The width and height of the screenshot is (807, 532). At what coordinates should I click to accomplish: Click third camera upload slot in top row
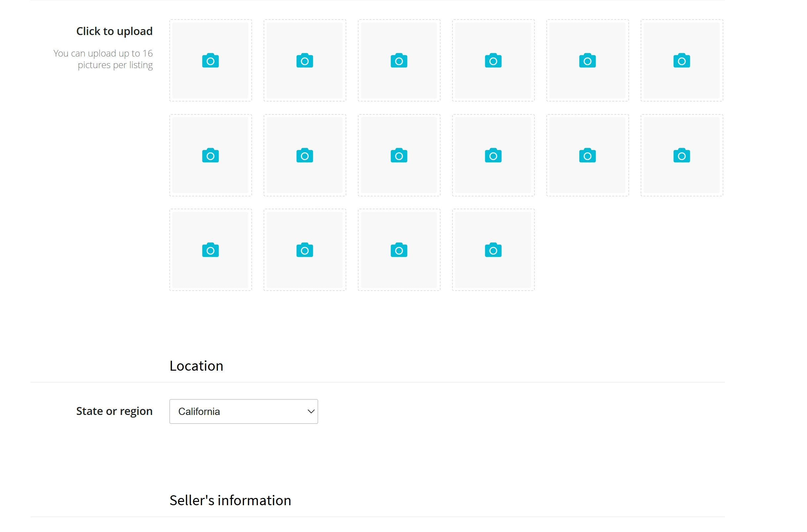click(x=399, y=61)
